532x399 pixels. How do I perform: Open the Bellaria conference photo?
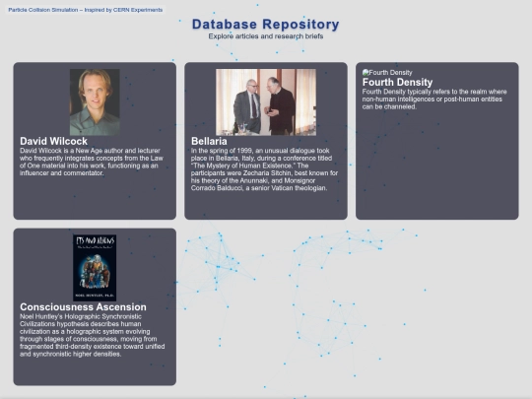click(x=266, y=102)
